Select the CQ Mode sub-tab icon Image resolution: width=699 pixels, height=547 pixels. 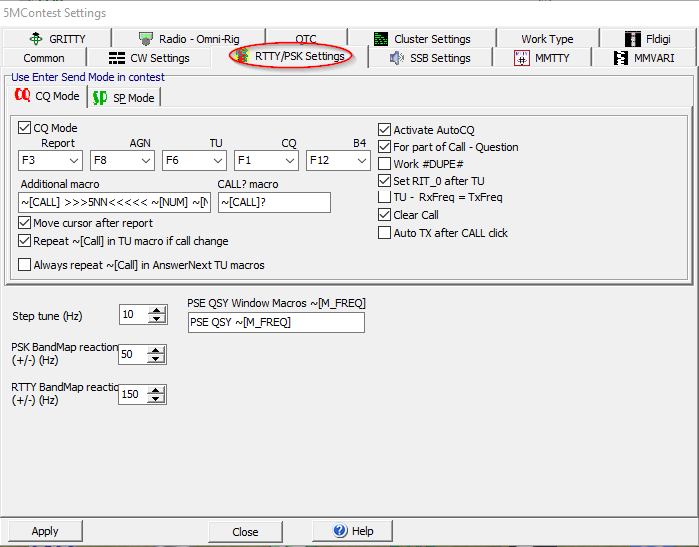tap(22, 96)
